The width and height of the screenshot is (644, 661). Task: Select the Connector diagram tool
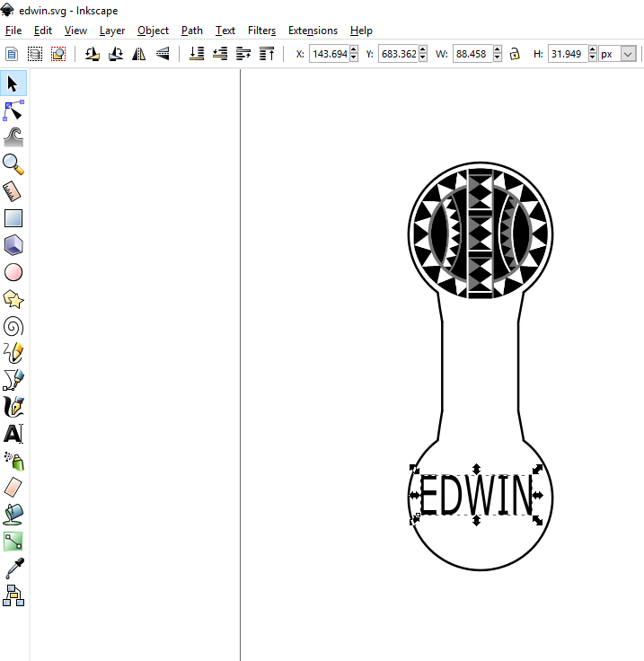point(13,595)
